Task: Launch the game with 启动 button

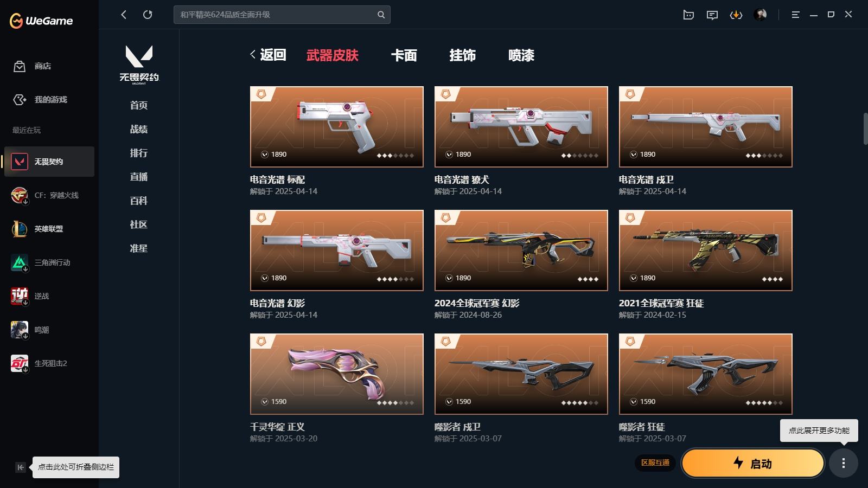Action: [x=753, y=463]
